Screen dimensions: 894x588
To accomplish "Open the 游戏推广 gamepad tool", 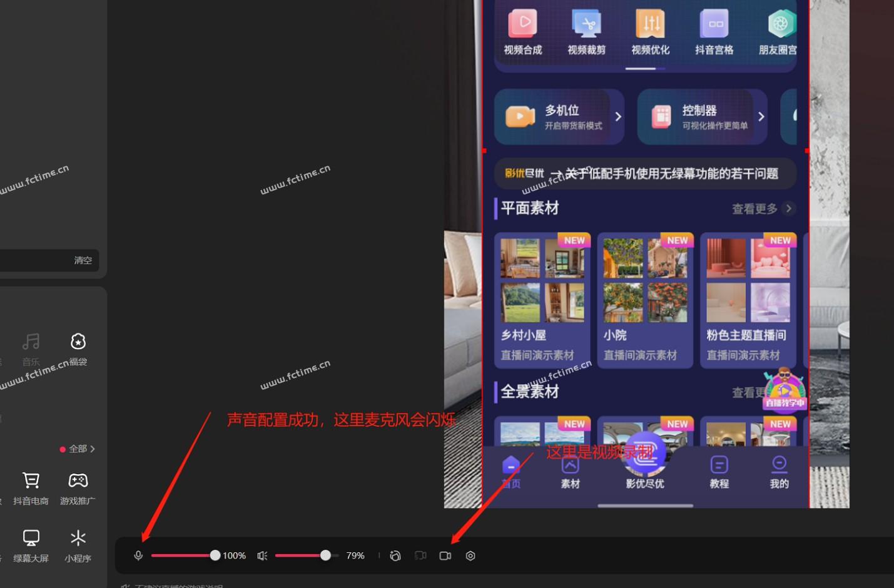I will pos(78,489).
